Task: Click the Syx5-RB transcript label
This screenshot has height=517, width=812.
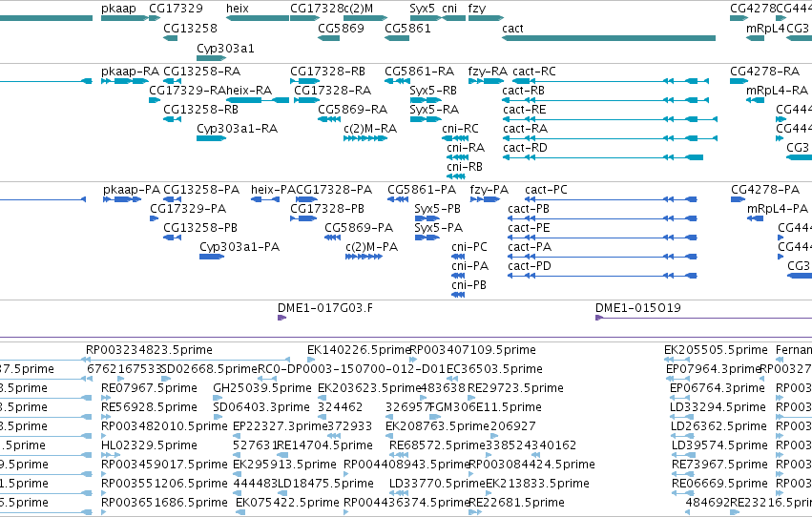Action: [x=433, y=91]
